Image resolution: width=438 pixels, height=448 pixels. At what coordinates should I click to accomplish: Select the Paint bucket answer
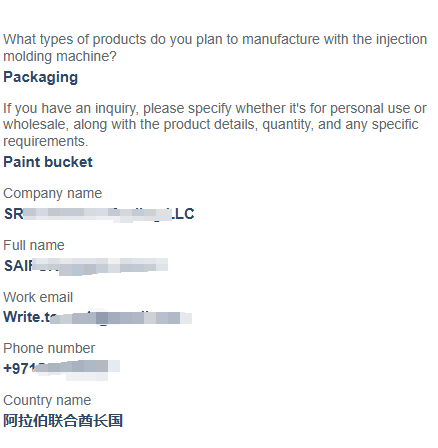click(48, 162)
